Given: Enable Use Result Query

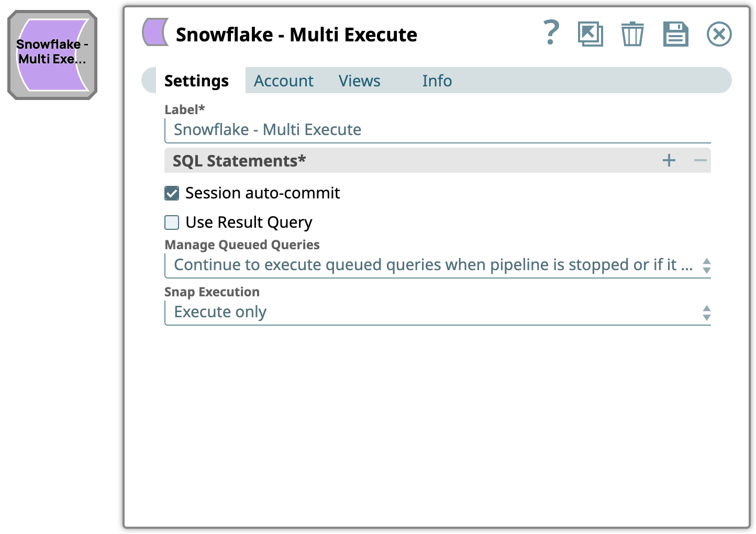Looking at the screenshot, I should pos(171,222).
